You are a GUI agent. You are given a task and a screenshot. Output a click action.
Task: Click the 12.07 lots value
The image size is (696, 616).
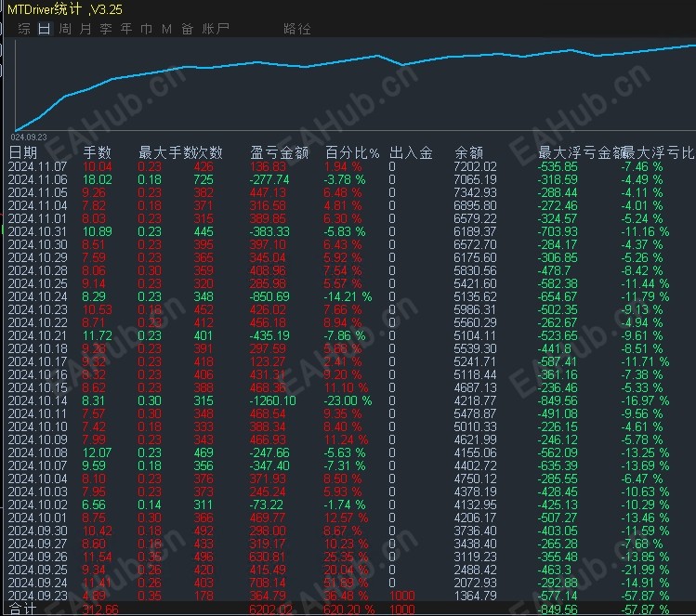click(98, 452)
